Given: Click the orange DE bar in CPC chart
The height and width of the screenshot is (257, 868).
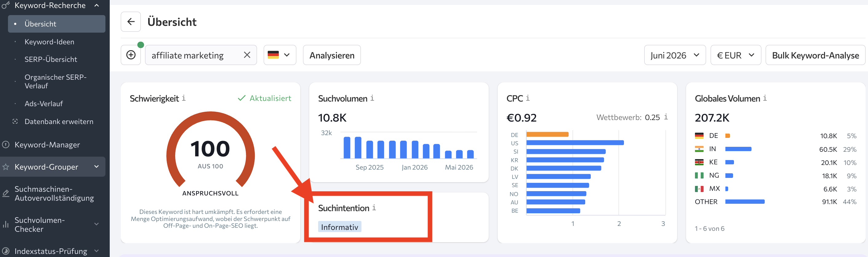Looking at the screenshot, I should click(547, 134).
